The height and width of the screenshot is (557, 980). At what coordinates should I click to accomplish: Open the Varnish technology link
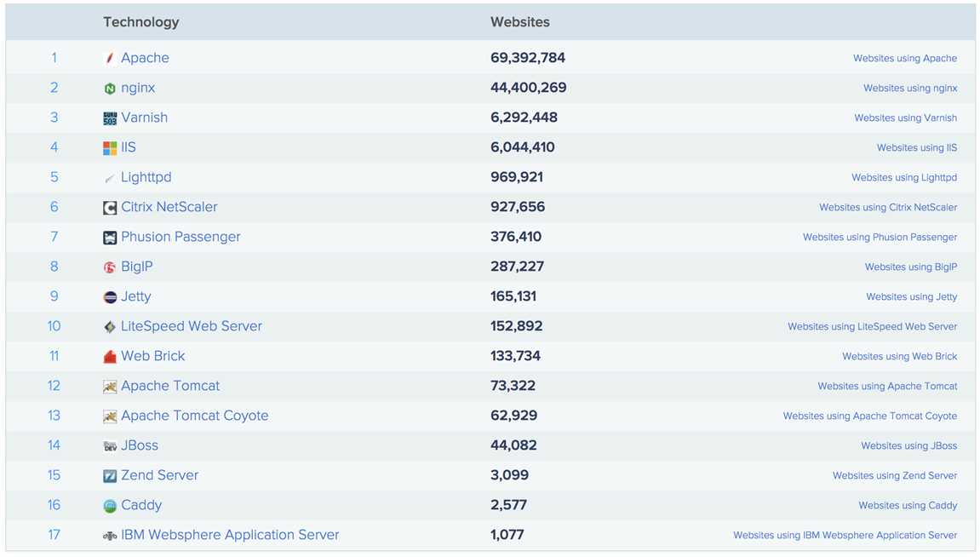pos(145,118)
